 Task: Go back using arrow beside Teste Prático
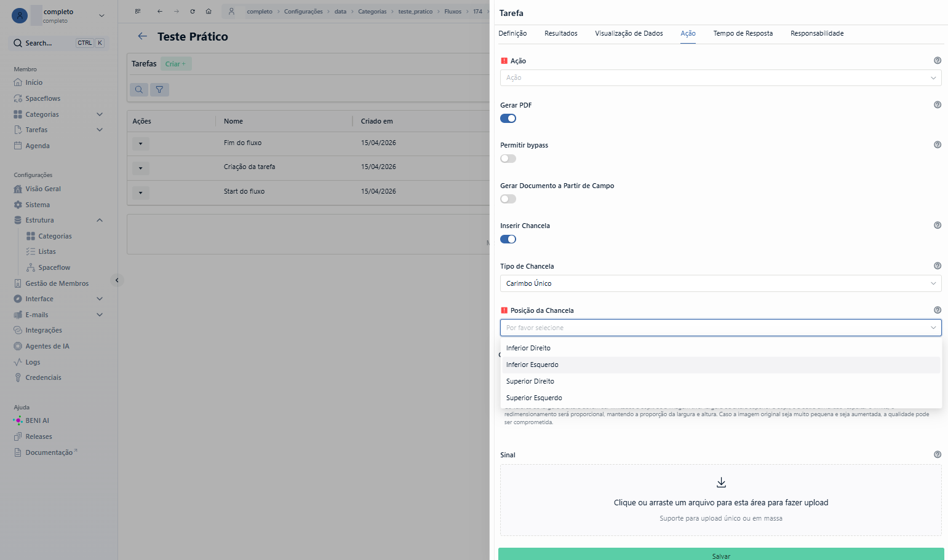[142, 36]
